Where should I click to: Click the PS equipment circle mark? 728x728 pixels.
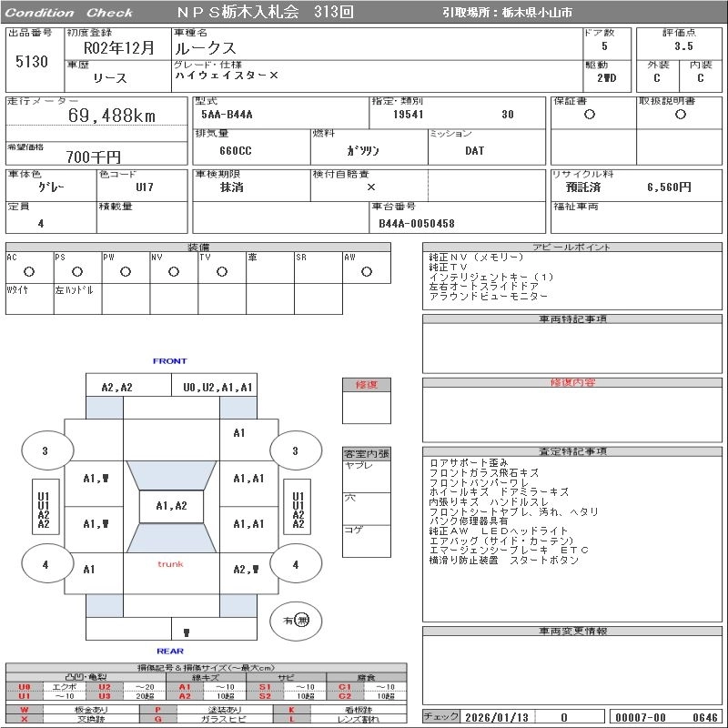[x=77, y=271]
